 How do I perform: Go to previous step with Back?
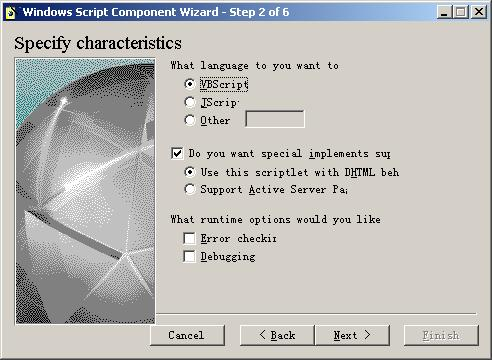[x=277, y=335]
